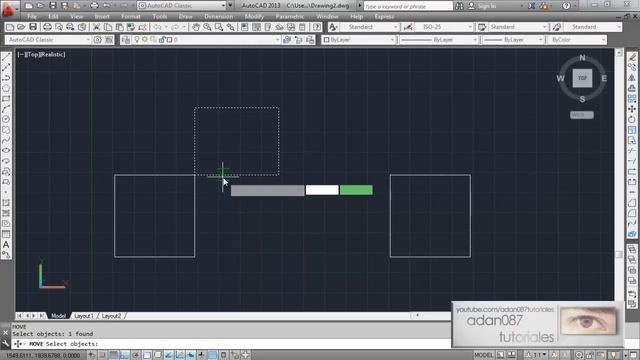Switch to the Layout2 tab
The image size is (640, 360).
point(111,316)
